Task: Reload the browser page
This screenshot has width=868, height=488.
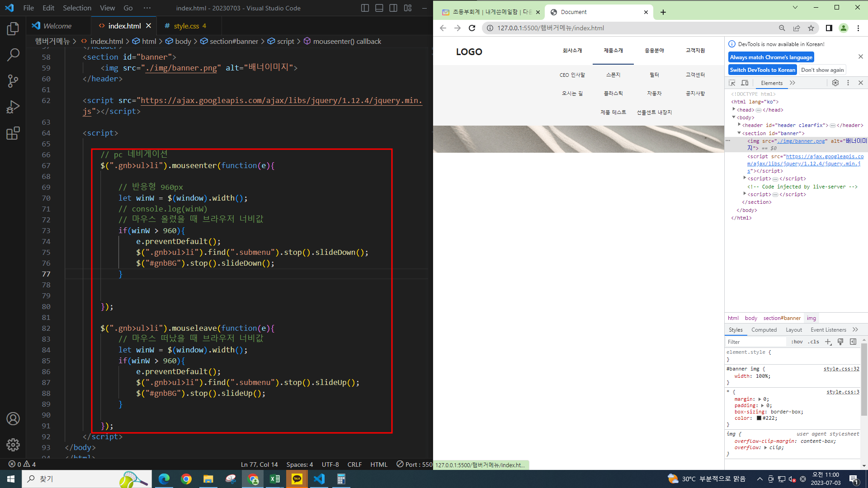Action: pyautogui.click(x=472, y=28)
